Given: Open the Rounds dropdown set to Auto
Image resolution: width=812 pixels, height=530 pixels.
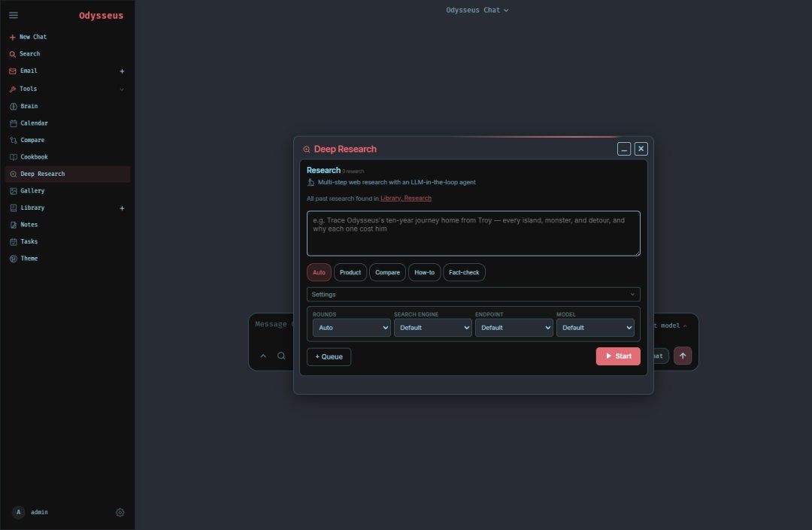Looking at the screenshot, I should pos(352,328).
